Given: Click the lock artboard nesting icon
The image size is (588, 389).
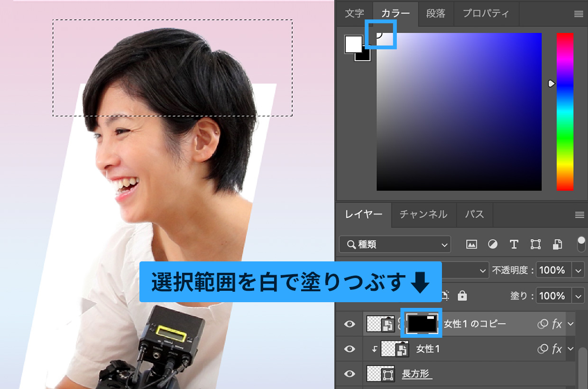Looking at the screenshot, I should [445, 296].
